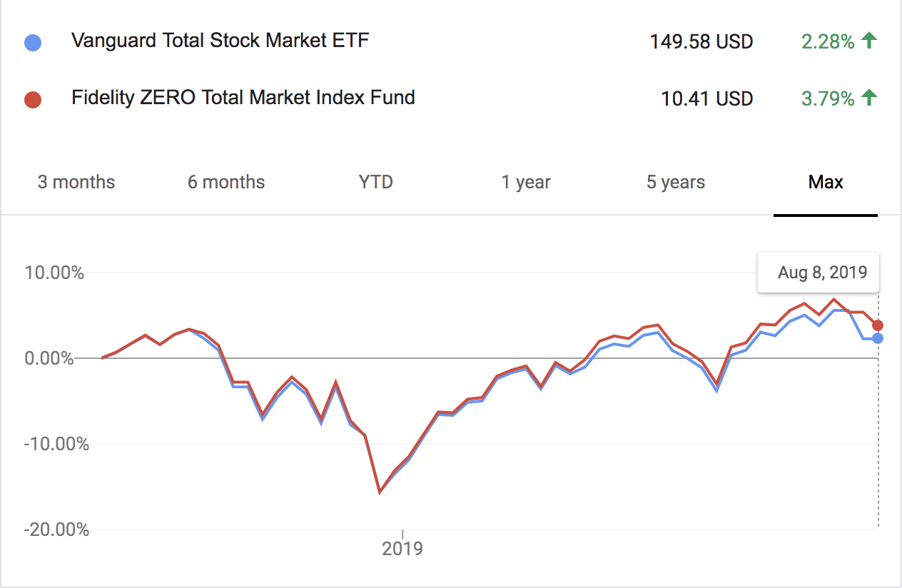The height and width of the screenshot is (588, 902).
Task: Click the 149.58 USD price value
Action: tap(701, 41)
